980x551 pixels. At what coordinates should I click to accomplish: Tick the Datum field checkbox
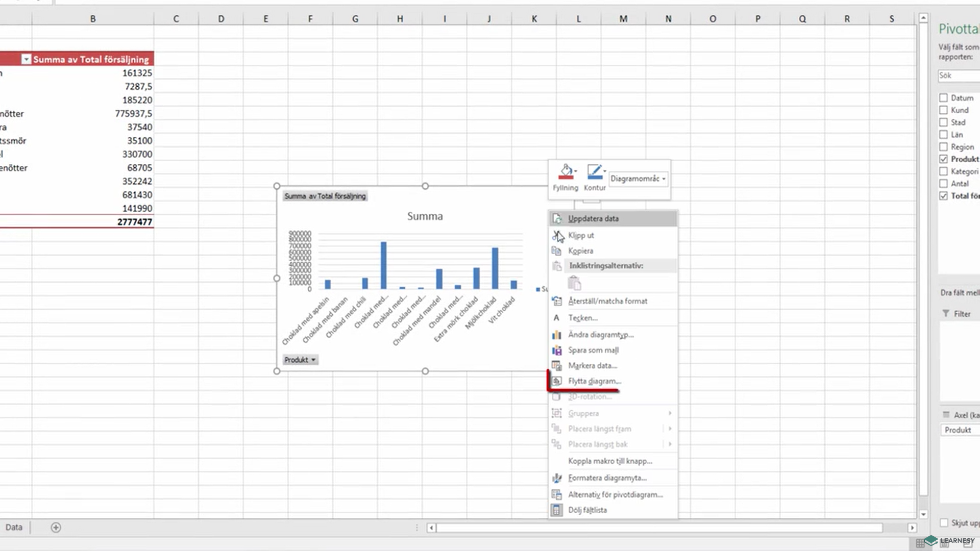(943, 97)
